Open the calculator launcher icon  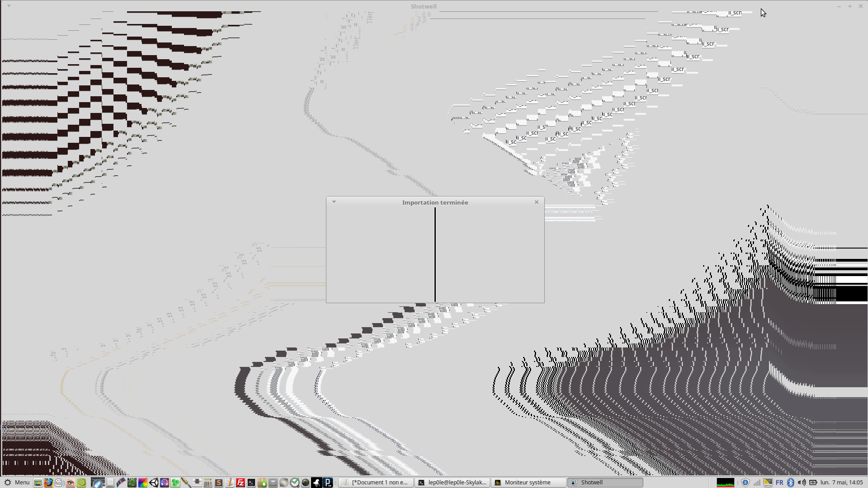pyautogui.click(x=208, y=483)
